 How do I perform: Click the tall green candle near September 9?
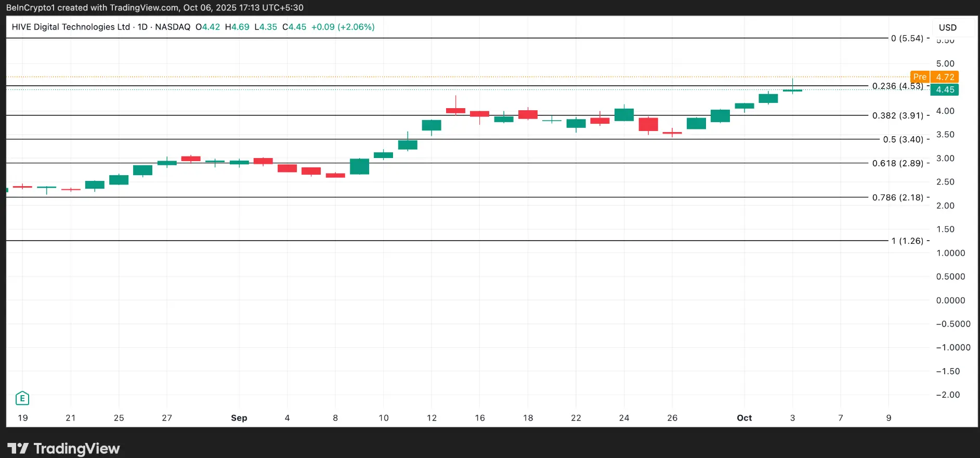tap(359, 166)
